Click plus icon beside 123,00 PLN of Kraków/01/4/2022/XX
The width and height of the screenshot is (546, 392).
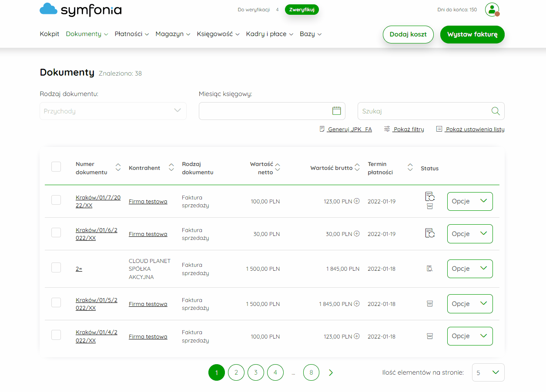tap(357, 336)
